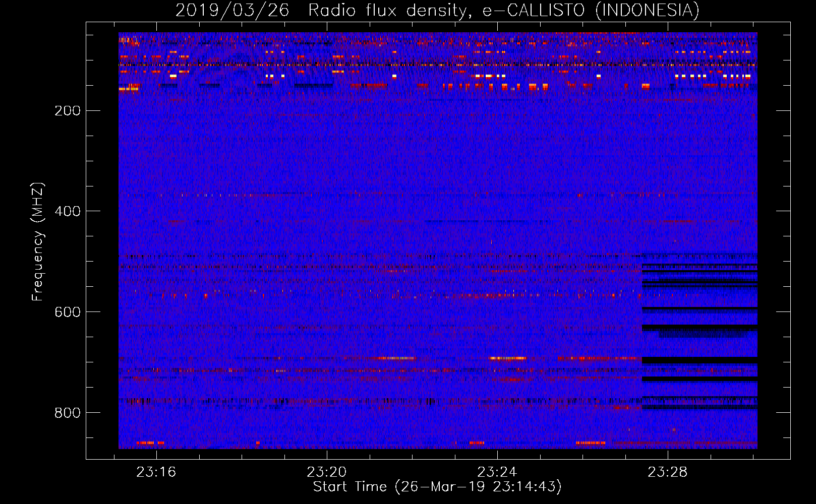Click the 400 frequency tick label
The image size is (816, 504).
coord(68,212)
